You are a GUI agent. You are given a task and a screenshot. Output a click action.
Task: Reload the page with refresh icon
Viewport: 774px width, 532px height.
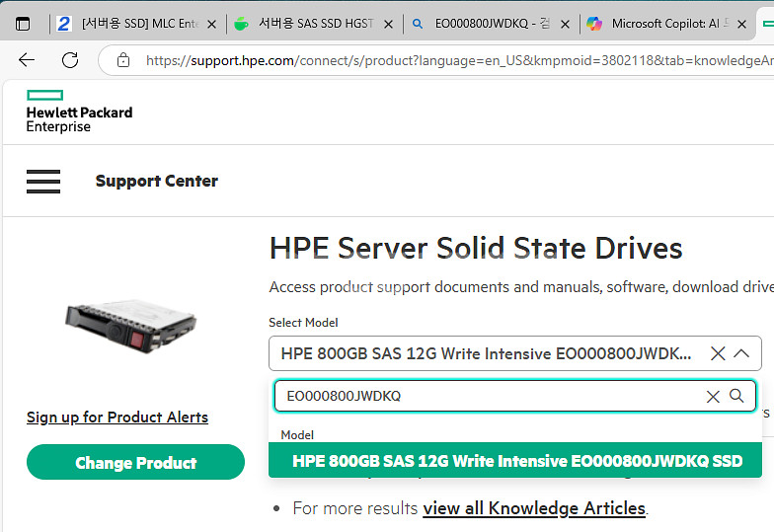click(x=70, y=60)
